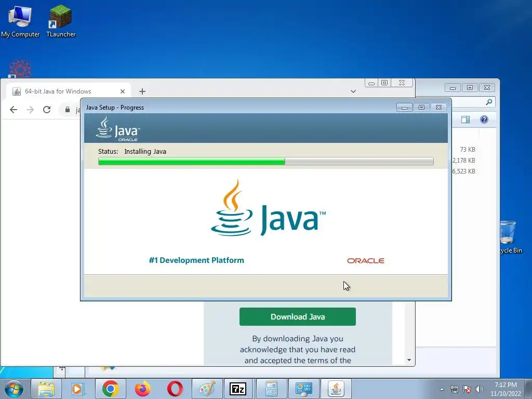
Task: Open Paint from the taskbar
Action: [x=207, y=389]
